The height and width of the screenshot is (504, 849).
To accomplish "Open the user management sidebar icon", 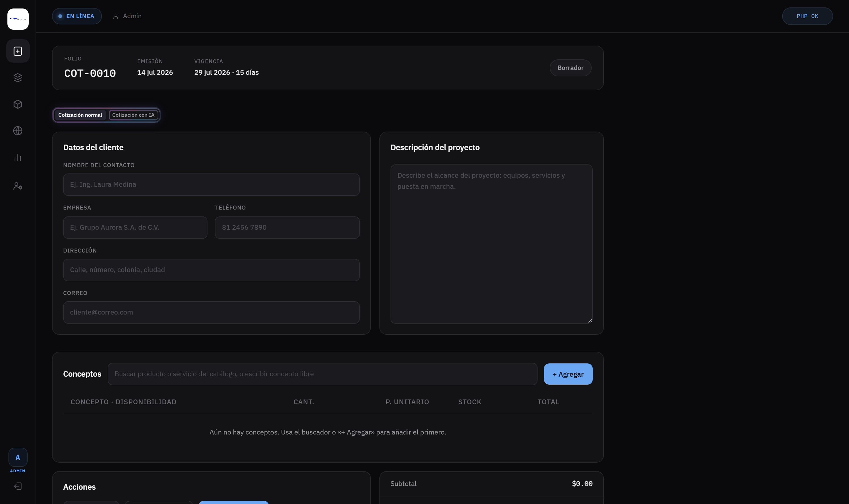I will tap(18, 186).
